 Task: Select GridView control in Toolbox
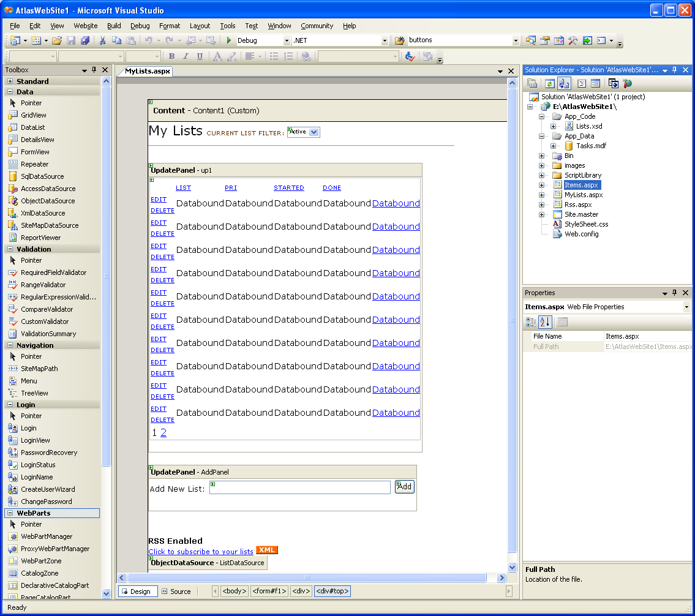point(33,115)
